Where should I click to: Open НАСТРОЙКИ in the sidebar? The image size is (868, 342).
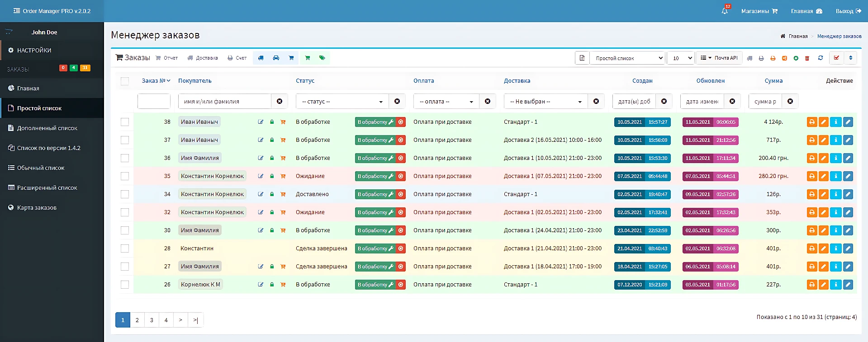point(52,50)
